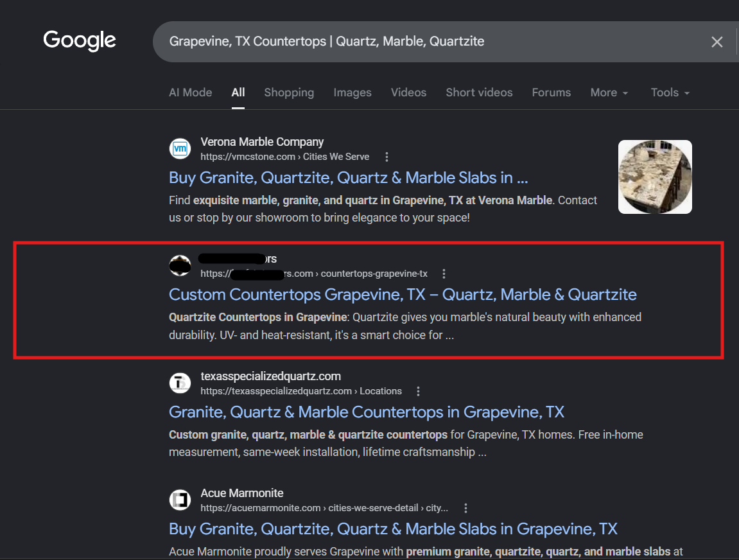Expand the More dropdown
The width and height of the screenshot is (739, 560).
[609, 92]
